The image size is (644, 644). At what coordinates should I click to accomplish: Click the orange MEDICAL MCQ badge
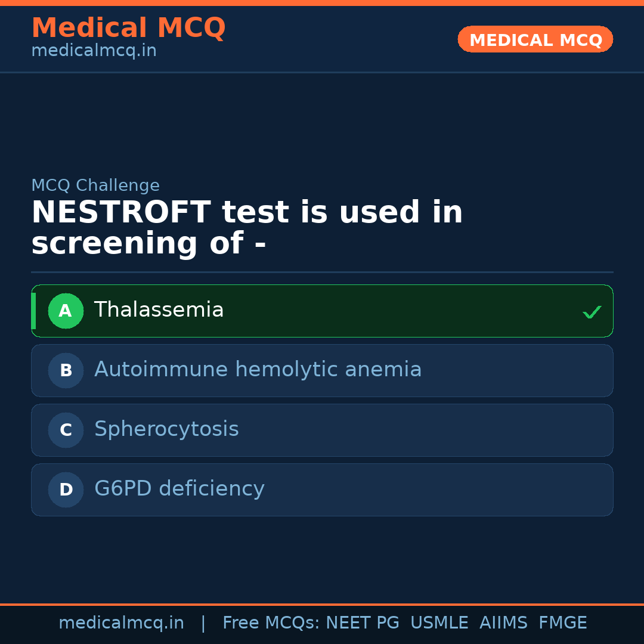tap(535, 39)
